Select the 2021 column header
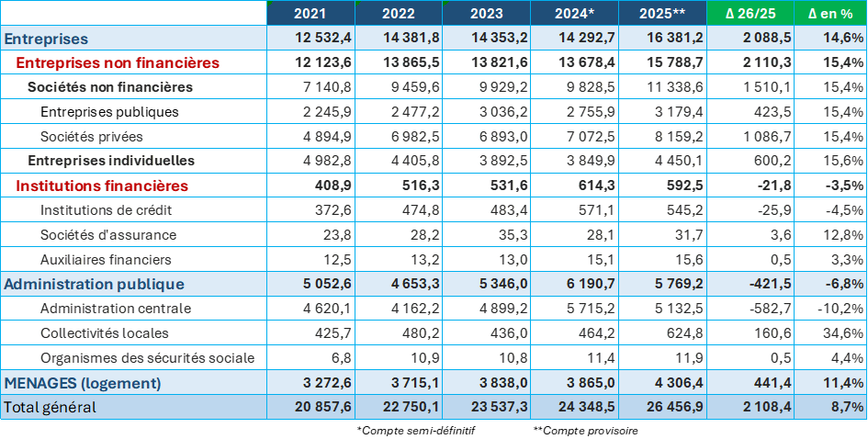868x439 pixels. [x=310, y=13]
